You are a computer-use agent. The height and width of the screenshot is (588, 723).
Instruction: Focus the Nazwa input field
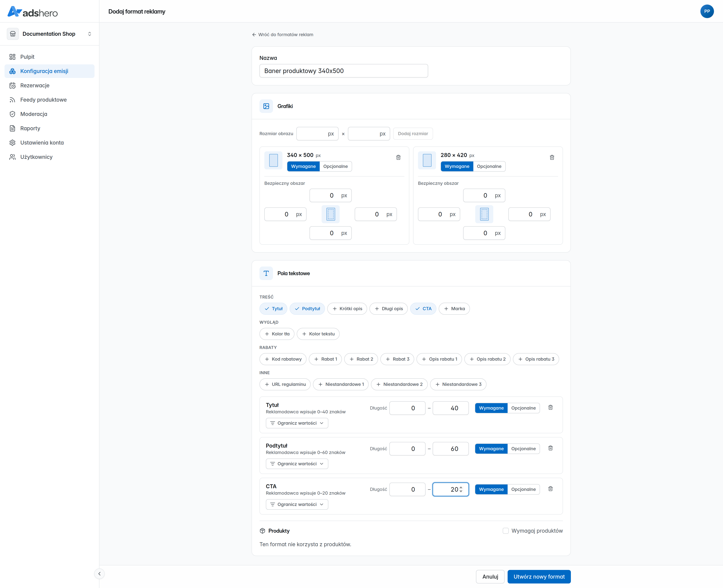[x=344, y=71]
